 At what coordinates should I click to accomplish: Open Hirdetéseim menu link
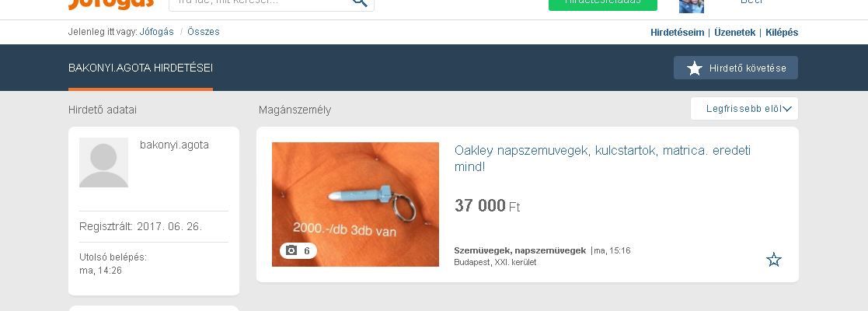(x=677, y=32)
